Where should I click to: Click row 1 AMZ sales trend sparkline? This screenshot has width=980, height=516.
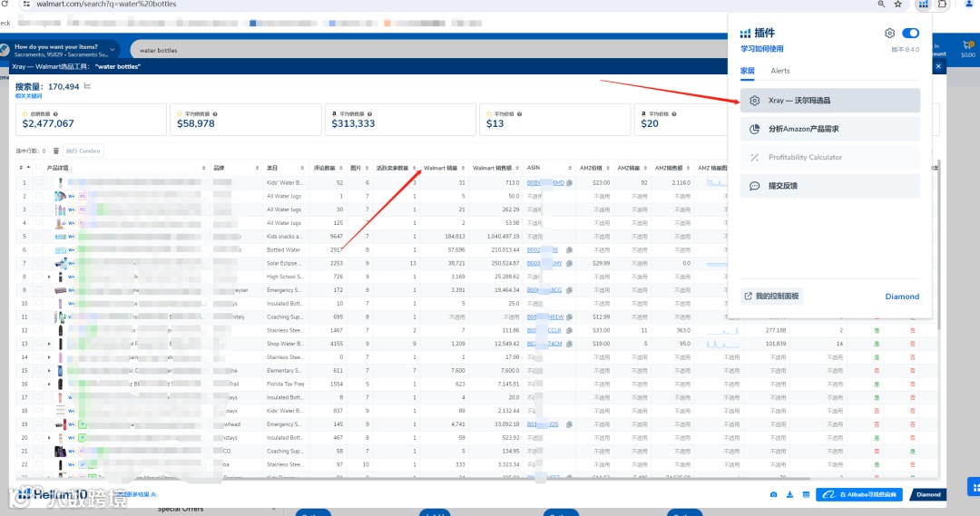pos(716,183)
